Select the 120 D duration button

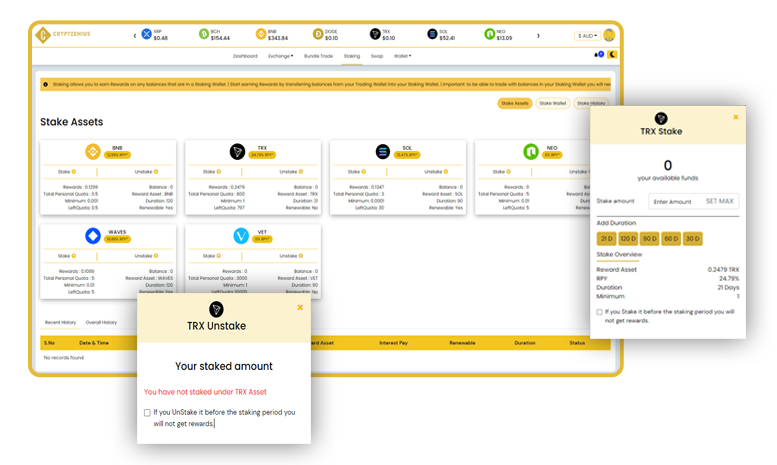(x=630, y=238)
